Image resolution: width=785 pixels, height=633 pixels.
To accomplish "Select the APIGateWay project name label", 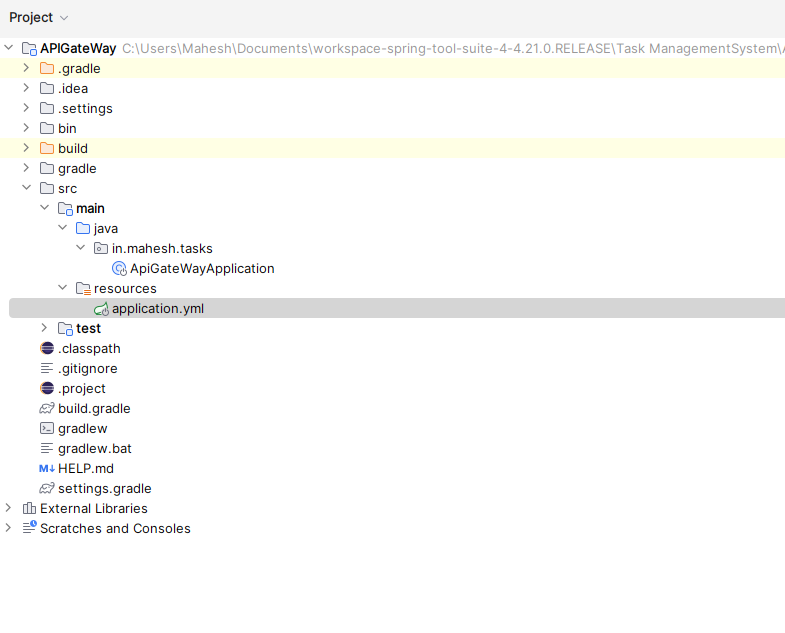I will [78, 48].
